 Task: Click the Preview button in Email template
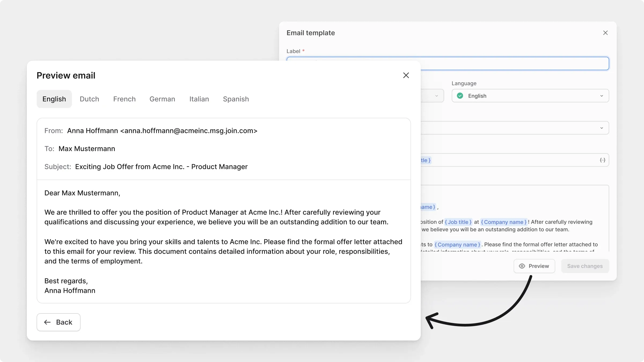coord(534,266)
